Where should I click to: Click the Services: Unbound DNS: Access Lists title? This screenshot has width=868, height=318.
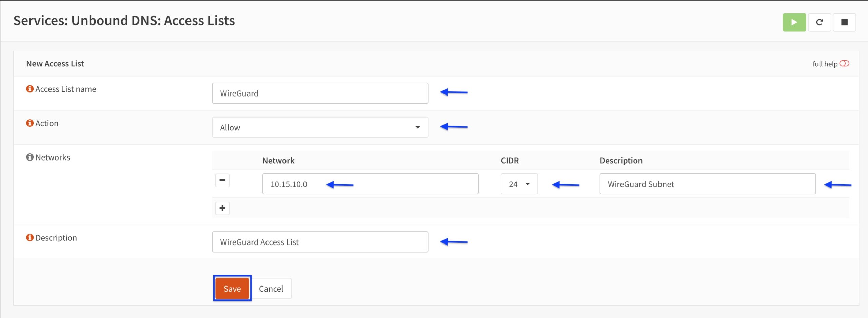pos(124,21)
